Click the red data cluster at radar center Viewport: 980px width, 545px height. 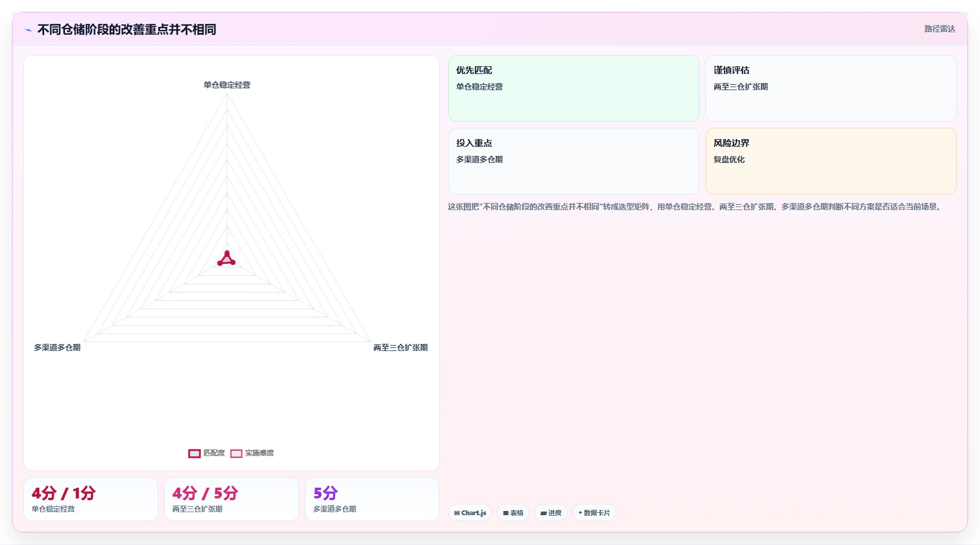pos(226,258)
